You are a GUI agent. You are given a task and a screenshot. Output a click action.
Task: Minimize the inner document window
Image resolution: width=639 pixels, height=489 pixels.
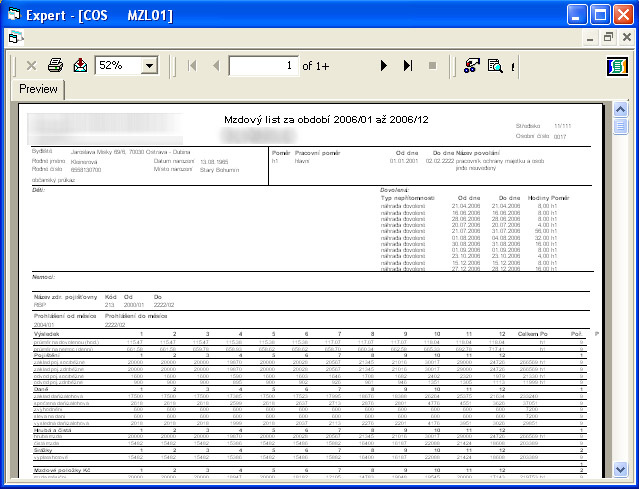point(589,37)
